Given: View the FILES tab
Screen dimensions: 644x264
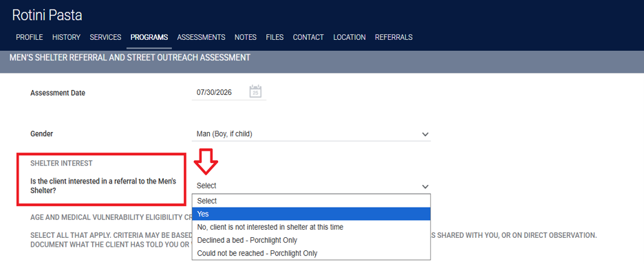Looking at the screenshot, I should (275, 37).
